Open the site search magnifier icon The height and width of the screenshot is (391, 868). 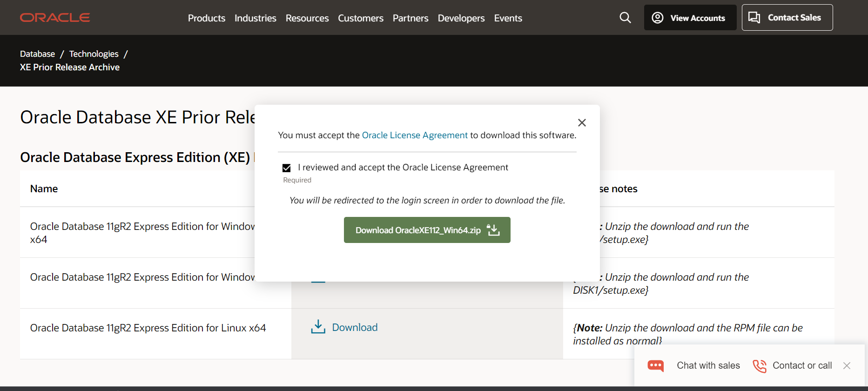click(x=625, y=18)
